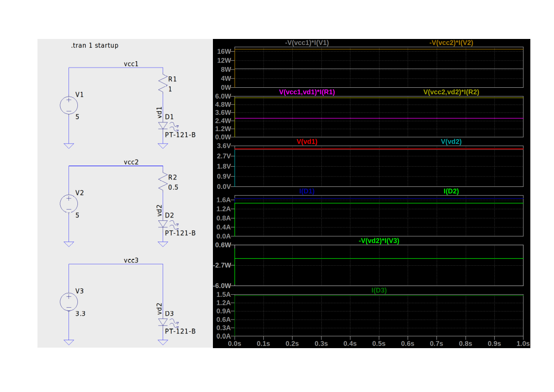Click the -V(vcc2)*I(V2) trace label
The height and width of the screenshot is (392, 554).
tap(451, 43)
